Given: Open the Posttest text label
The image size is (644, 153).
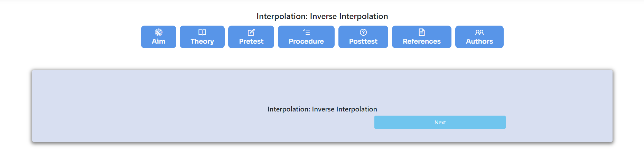Looking at the screenshot, I should point(363,42).
